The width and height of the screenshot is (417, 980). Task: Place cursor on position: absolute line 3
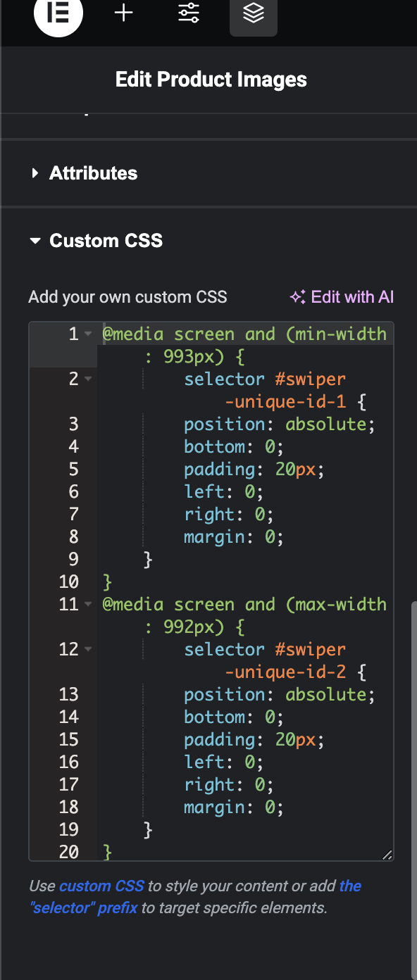click(x=280, y=424)
